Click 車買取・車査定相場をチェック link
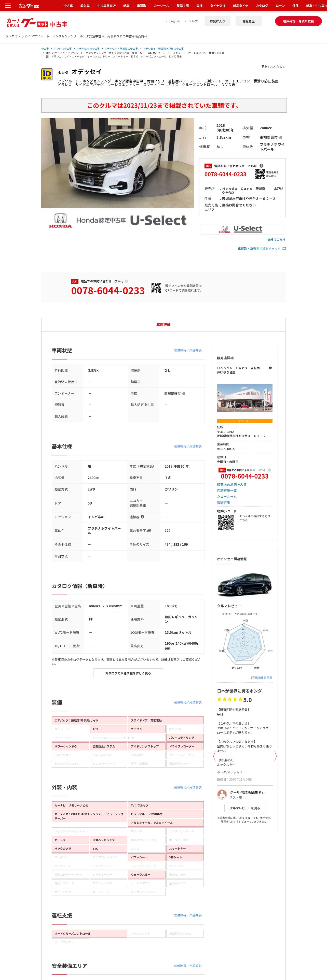The width and height of the screenshot is (327, 980). point(259,249)
